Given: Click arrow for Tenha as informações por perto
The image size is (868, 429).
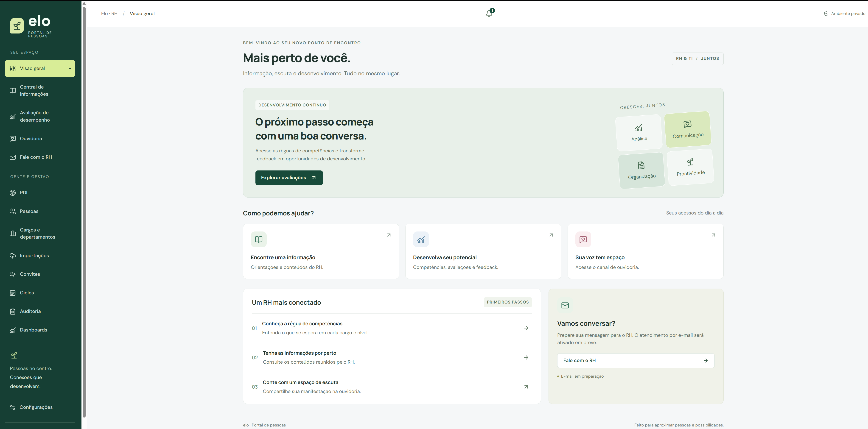Looking at the screenshot, I should point(526,357).
